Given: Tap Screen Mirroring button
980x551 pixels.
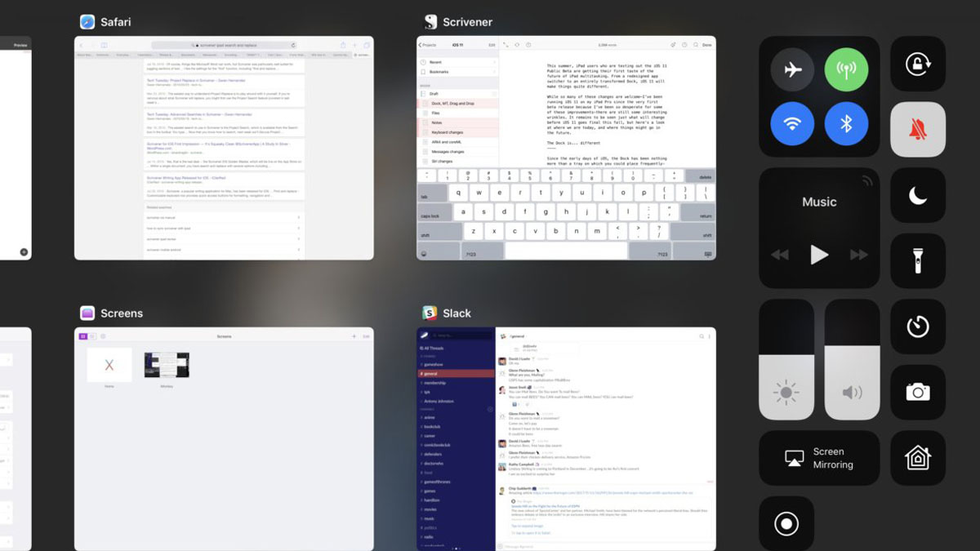Looking at the screenshot, I should coord(819,458).
